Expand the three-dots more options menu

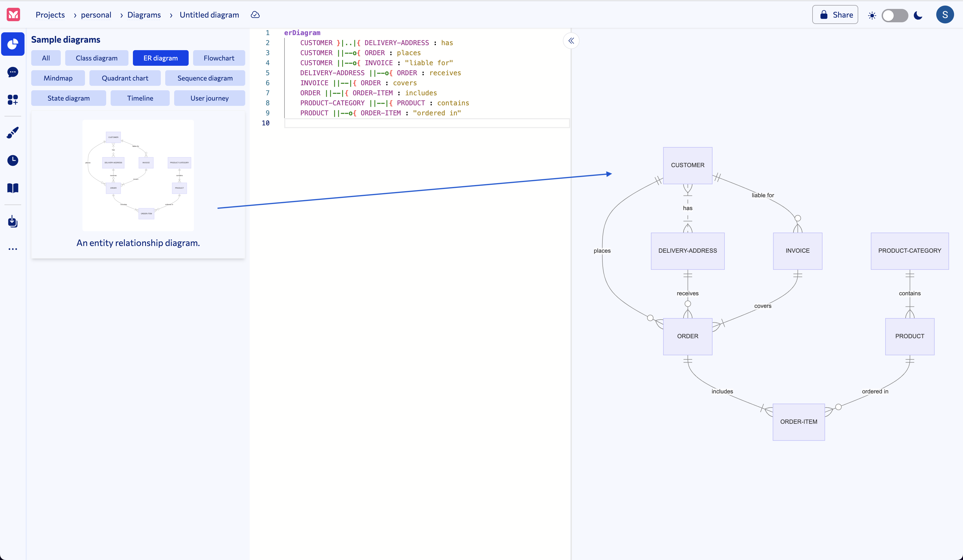click(x=13, y=249)
